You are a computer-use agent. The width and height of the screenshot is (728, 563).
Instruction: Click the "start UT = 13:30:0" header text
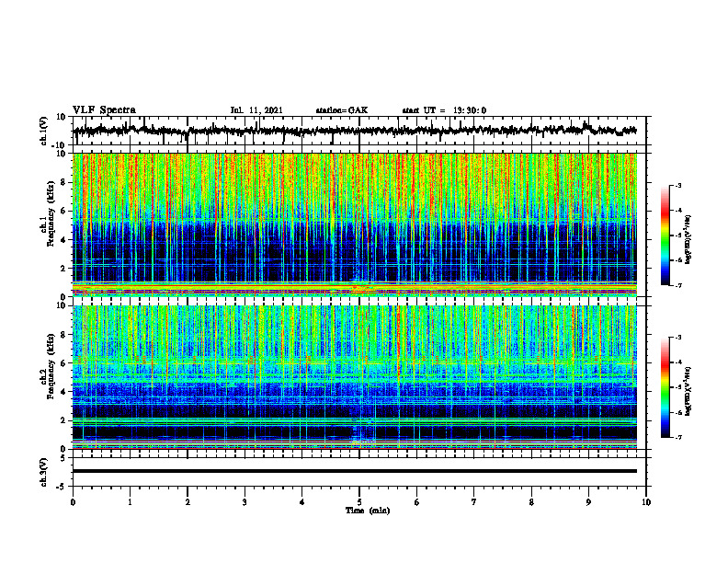[444, 110]
